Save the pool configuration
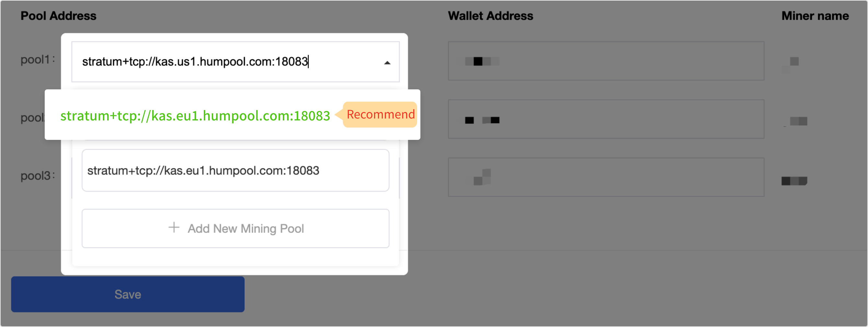The height and width of the screenshot is (327, 868). point(128,294)
